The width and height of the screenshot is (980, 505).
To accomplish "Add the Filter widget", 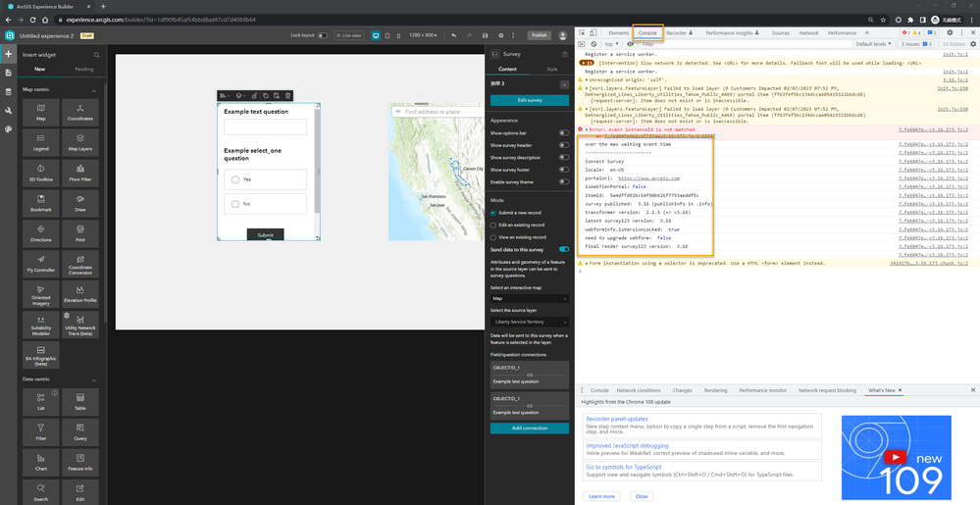I will pos(40,432).
